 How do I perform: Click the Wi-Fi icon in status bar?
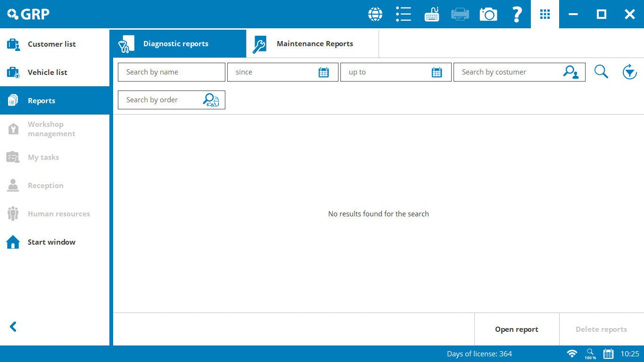[x=572, y=354]
